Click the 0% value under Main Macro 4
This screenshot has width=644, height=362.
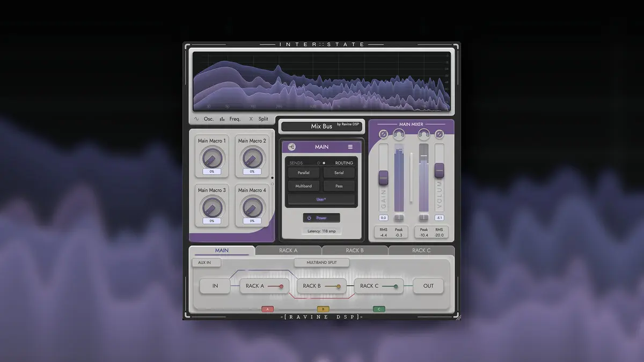(252, 221)
